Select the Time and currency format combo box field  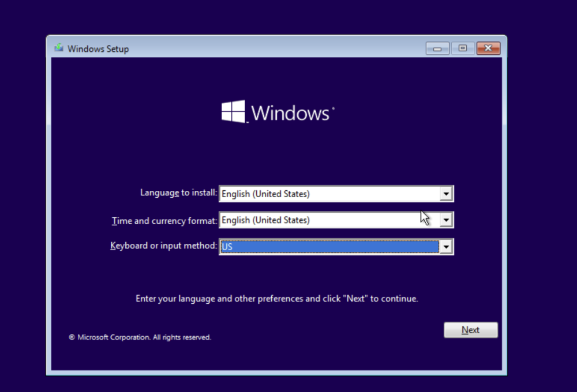click(x=336, y=220)
